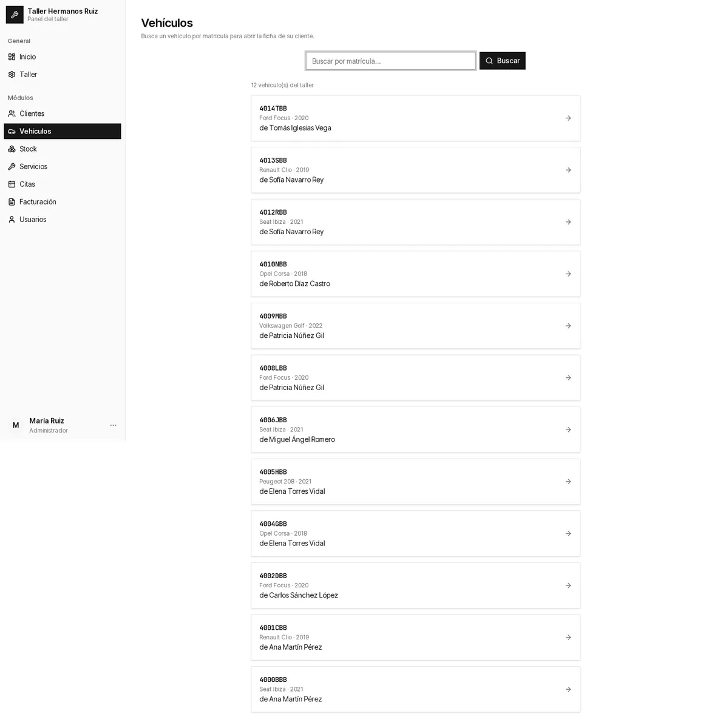
Task: Select Vehículos in the sidebar
Action: [63, 132]
